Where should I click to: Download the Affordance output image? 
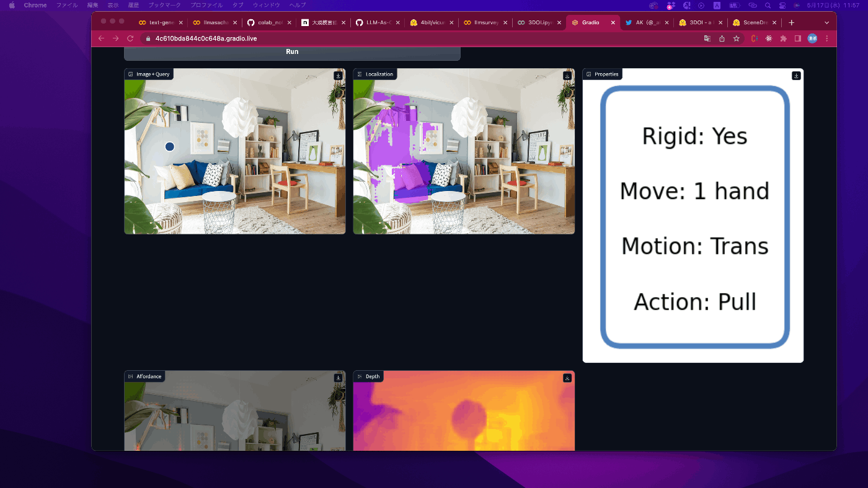[338, 378]
